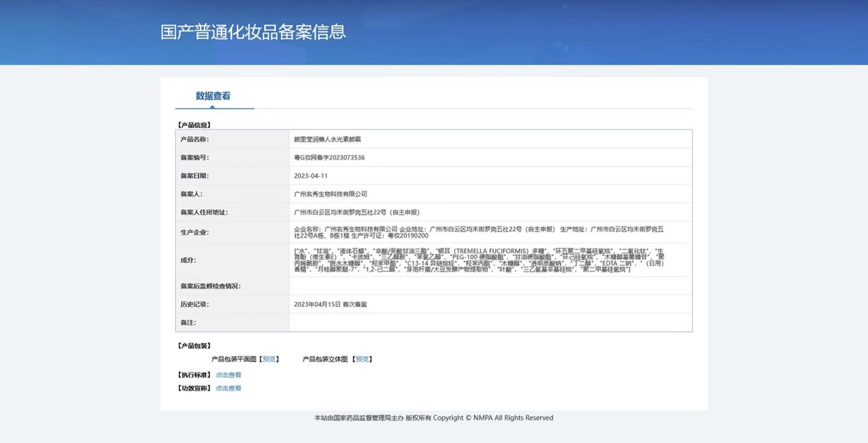Click the 历史记录 row label

(x=194, y=304)
